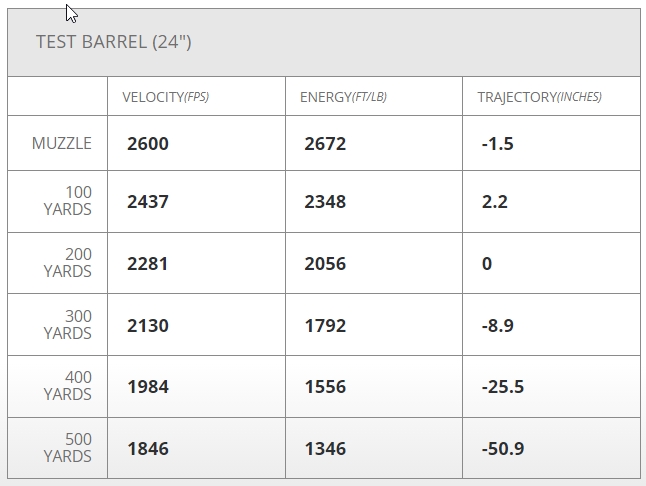Click the muzzle trajectory value -1.5

coord(497,144)
